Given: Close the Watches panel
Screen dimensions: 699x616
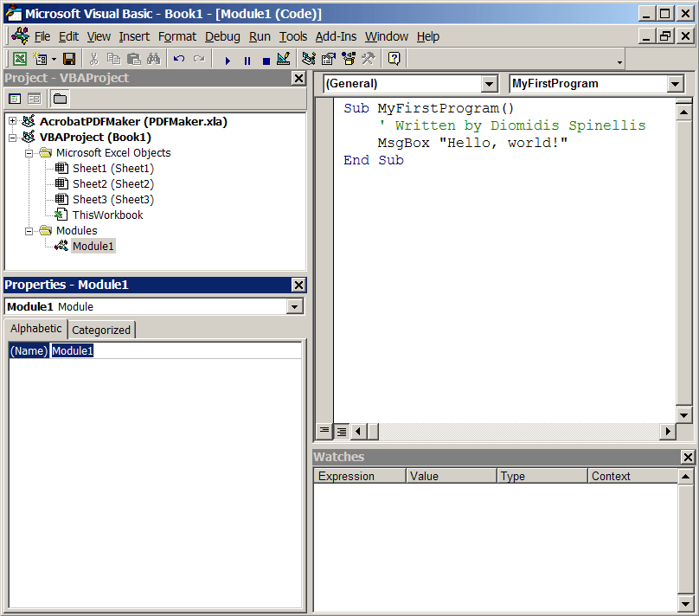Looking at the screenshot, I should point(688,457).
